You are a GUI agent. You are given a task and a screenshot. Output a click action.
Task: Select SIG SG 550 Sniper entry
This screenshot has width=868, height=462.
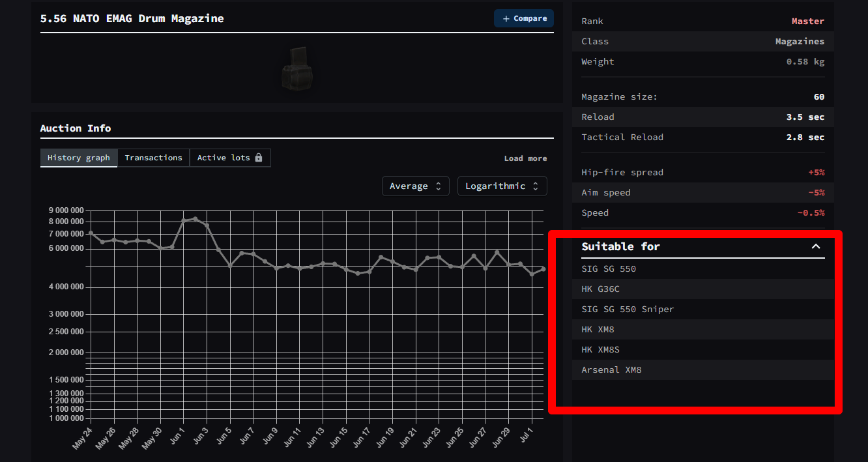tap(703, 310)
